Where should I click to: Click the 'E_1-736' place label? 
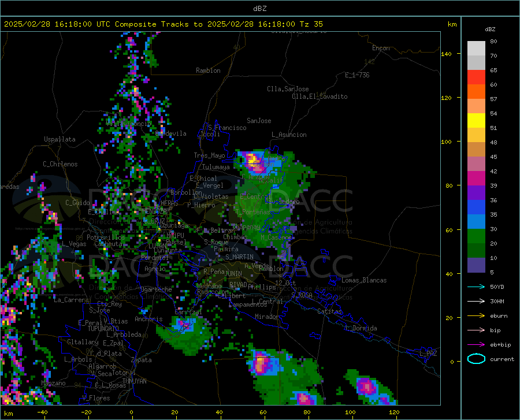coord(357,75)
